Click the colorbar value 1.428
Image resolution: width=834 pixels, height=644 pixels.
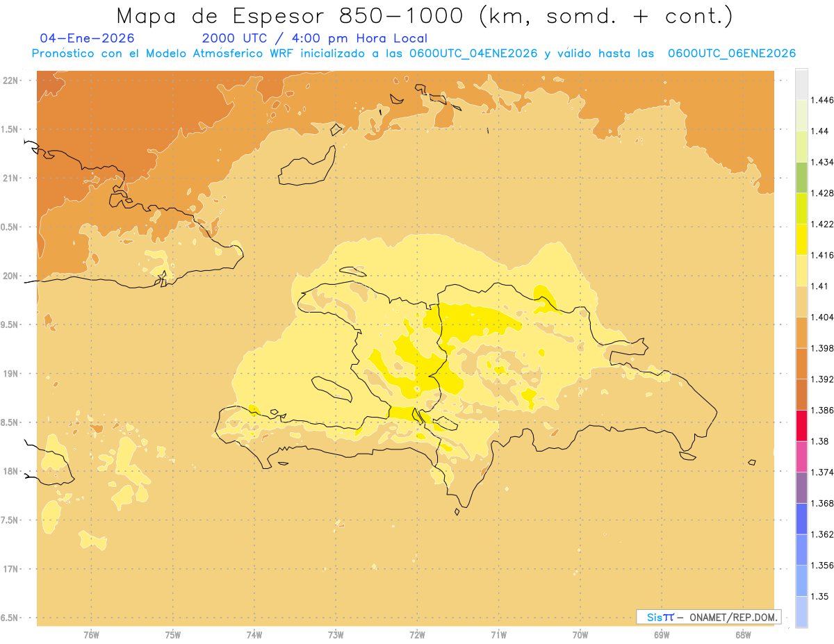822,193
